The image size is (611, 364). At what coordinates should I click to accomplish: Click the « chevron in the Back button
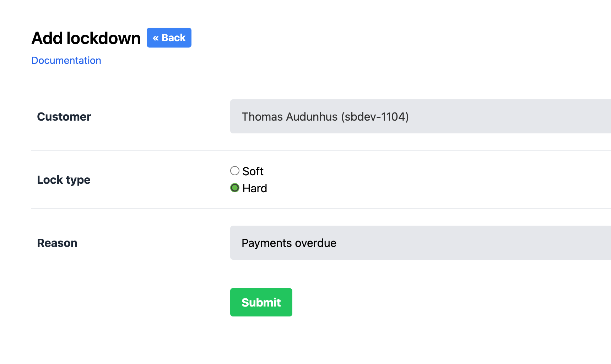point(156,37)
